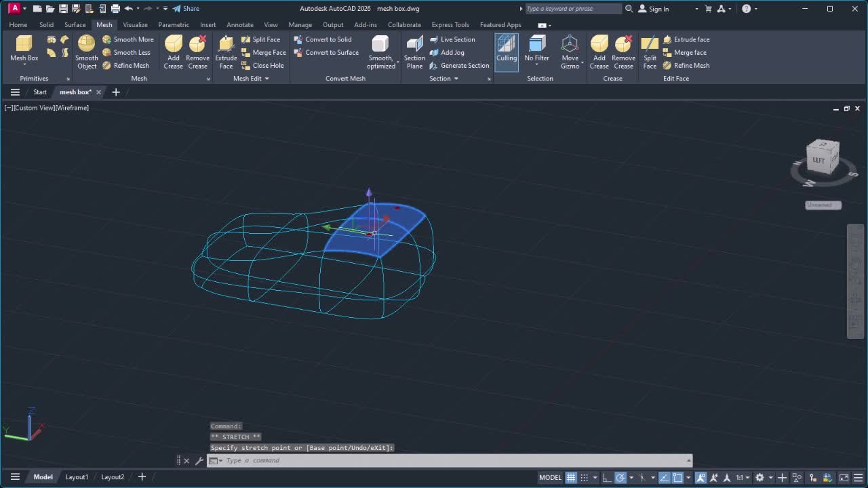
Task: Toggle polar tracking in the status bar
Action: (x=620, y=477)
